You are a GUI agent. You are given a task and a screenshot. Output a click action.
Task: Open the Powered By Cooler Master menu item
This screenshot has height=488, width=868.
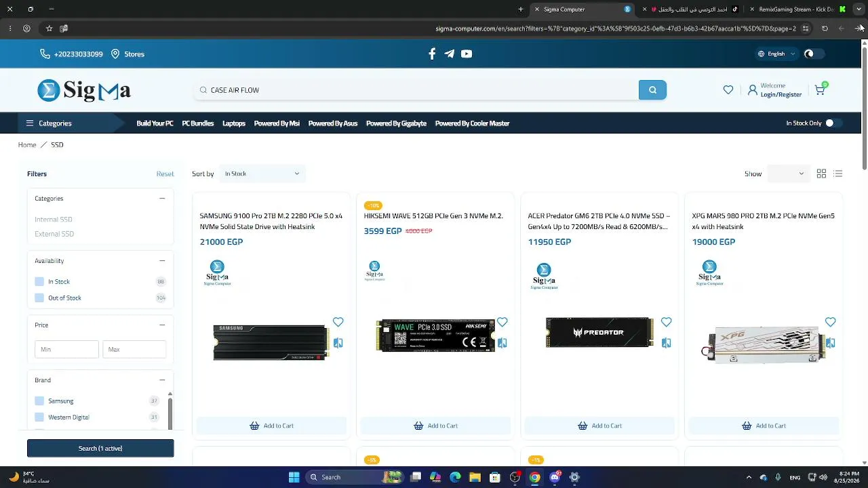click(x=472, y=123)
